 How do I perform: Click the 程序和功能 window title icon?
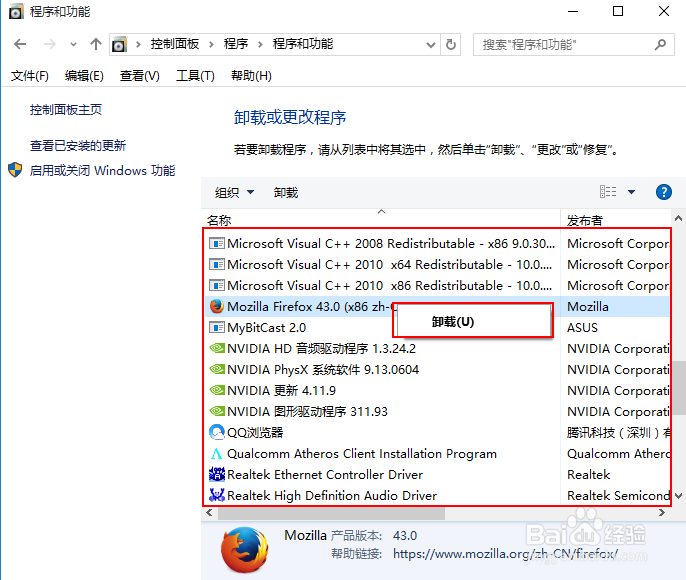pyautogui.click(x=16, y=12)
